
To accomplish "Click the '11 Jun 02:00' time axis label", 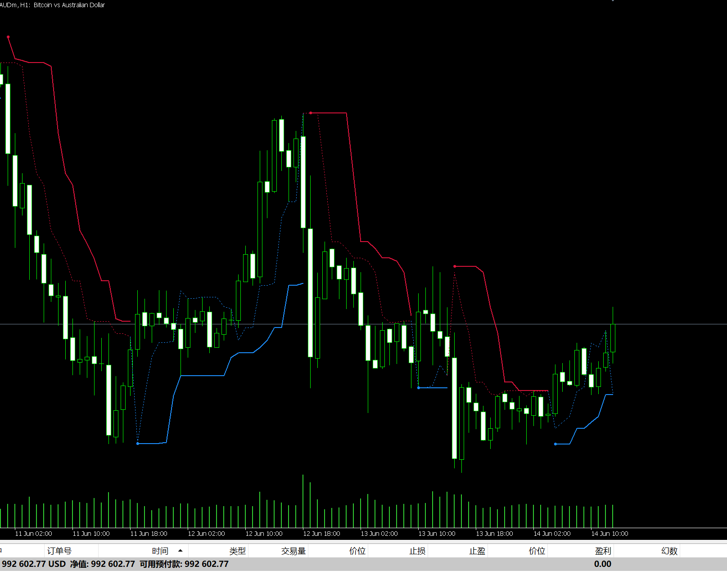I will pyautogui.click(x=34, y=534).
